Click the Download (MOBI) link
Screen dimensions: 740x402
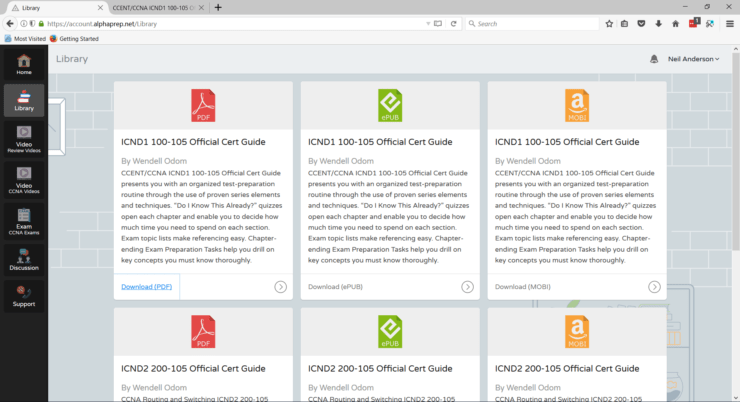point(522,287)
